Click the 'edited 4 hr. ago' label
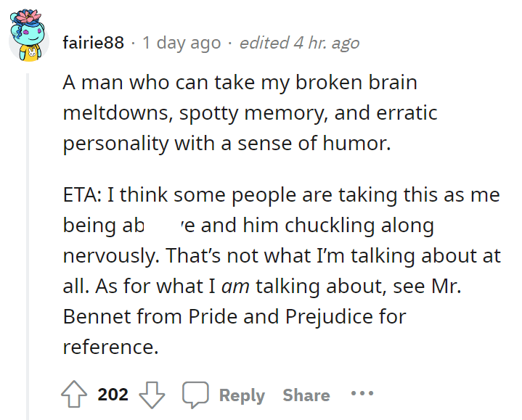Image resolution: width=522 pixels, height=420 pixels. (x=300, y=43)
